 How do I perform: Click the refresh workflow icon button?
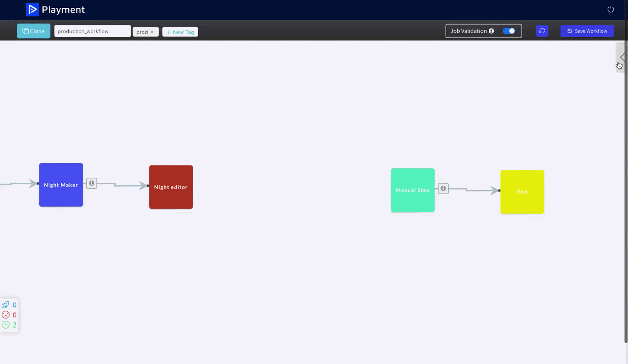[542, 31]
